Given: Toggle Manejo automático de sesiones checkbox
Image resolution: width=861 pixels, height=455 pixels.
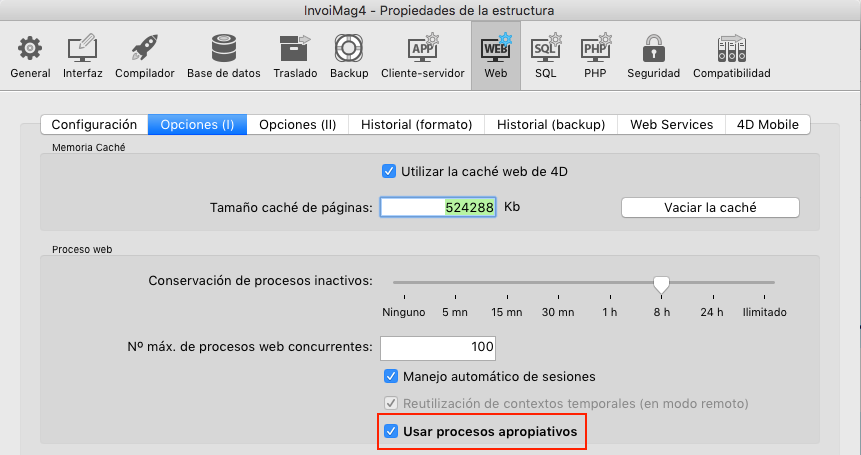Looking at the screenshot, I should [x=391, y=377].
